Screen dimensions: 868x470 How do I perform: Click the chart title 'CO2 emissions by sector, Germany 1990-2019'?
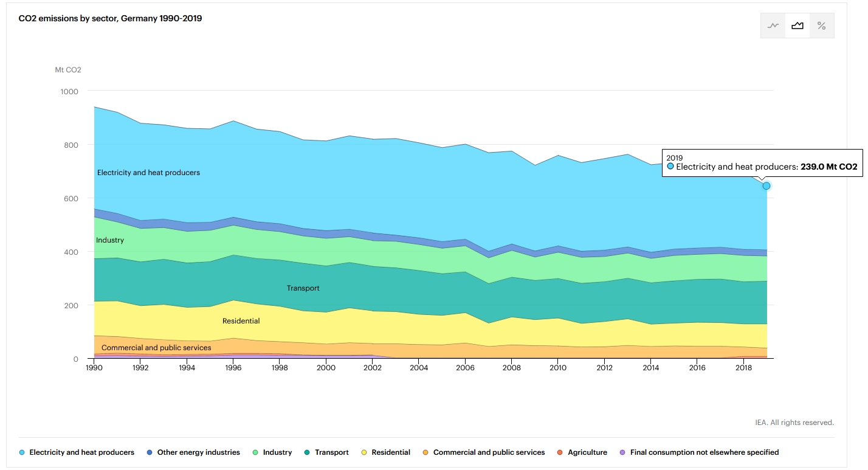tap(111, 18)
